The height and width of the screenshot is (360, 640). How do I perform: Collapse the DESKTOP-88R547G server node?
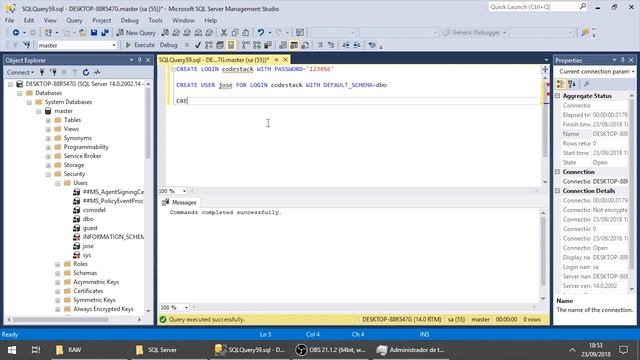(10, 84)
